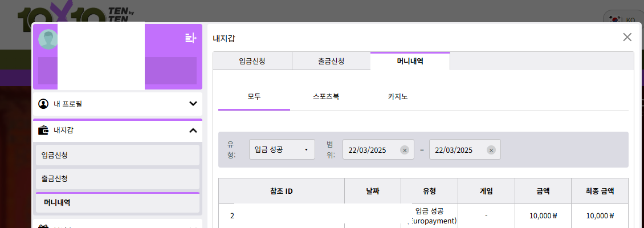Image resolution: width=644 pixels, height=228 pixels.
Task: Switch to the 입금신청 tab
Action: pos(252,61)
